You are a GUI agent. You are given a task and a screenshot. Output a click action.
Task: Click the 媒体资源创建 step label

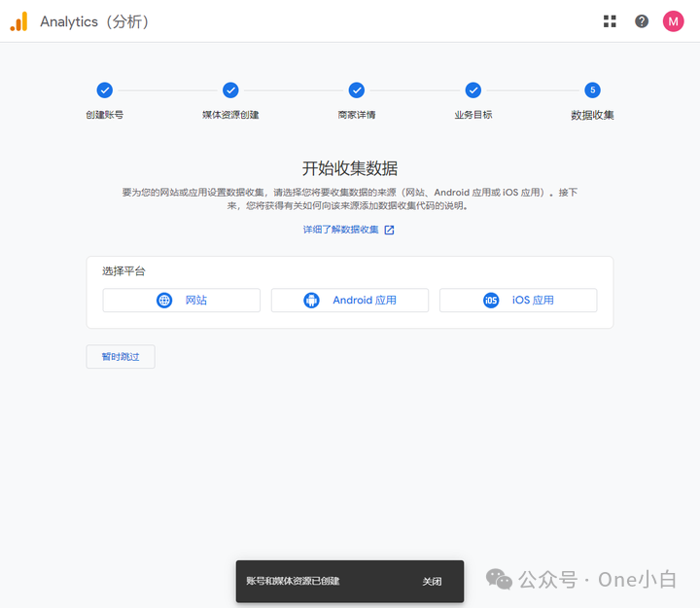point(230,115)
